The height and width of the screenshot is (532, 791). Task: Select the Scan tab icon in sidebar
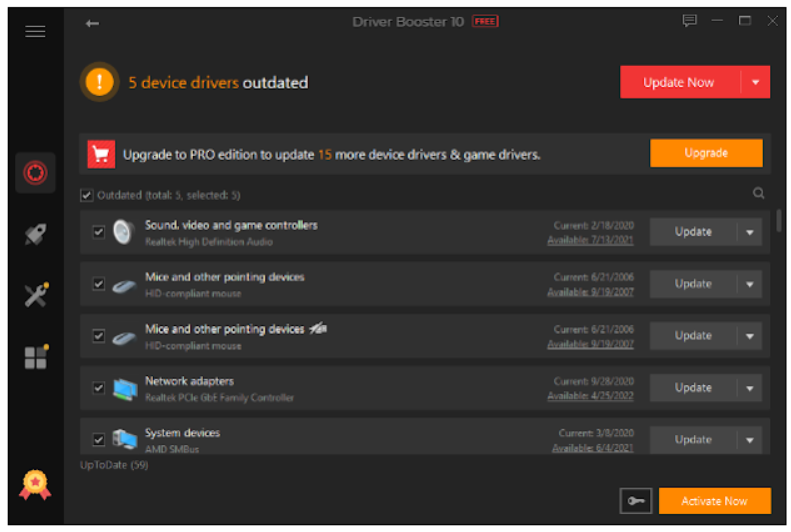(35, 173)
